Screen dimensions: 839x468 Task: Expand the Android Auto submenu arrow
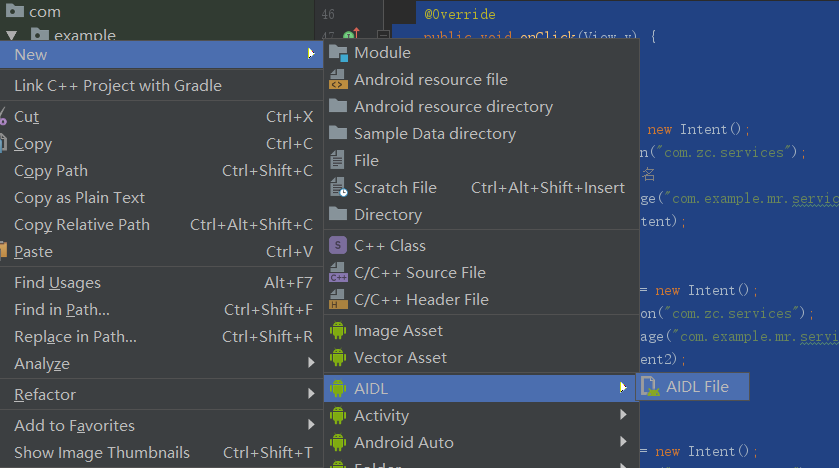point(623,441)
